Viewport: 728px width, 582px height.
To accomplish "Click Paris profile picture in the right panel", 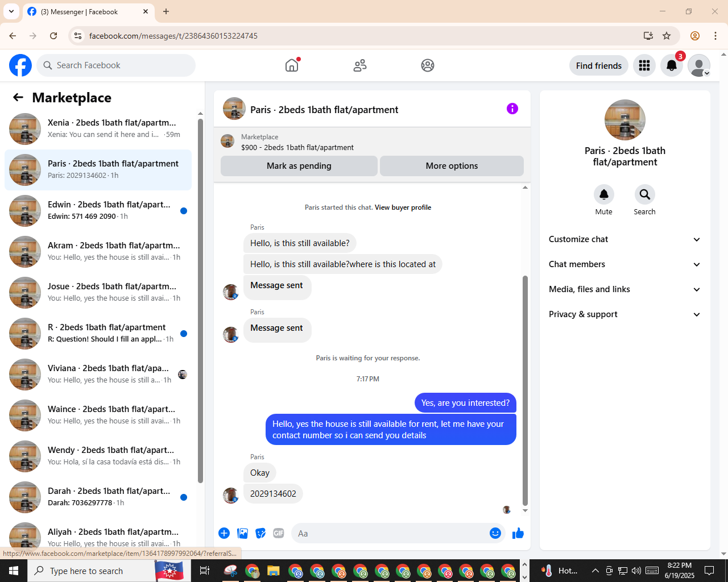I will coord(625,120).
